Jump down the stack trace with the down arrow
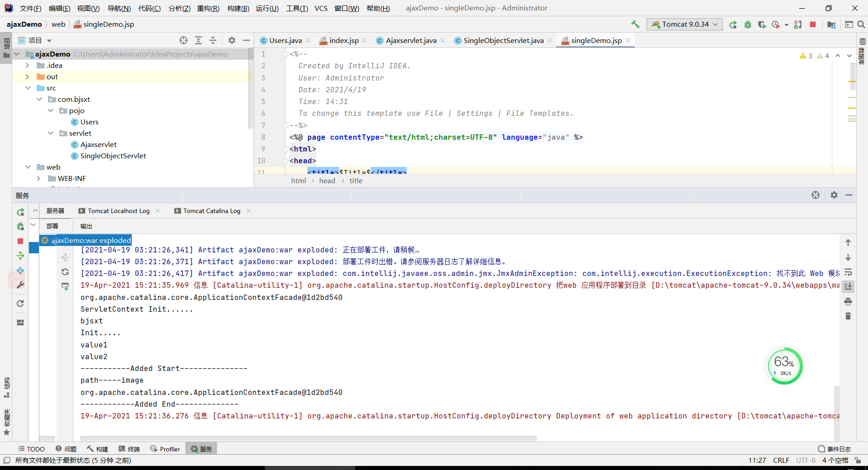 [848, 257]
